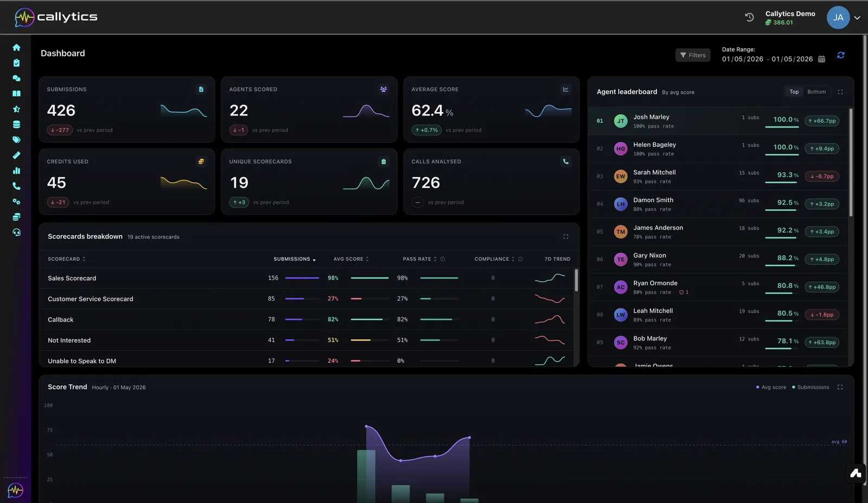Toggle the Submissions legend series
The height and width of the screenshot is (503, 868).
point(810,387)
